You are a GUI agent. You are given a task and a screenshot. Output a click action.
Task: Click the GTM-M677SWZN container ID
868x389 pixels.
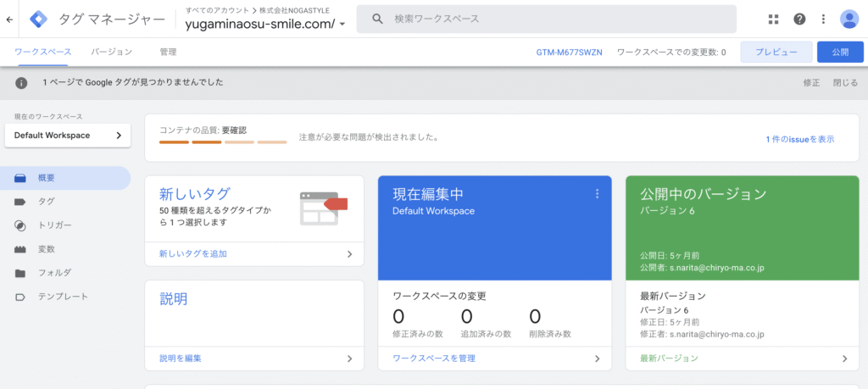[569, 52]
